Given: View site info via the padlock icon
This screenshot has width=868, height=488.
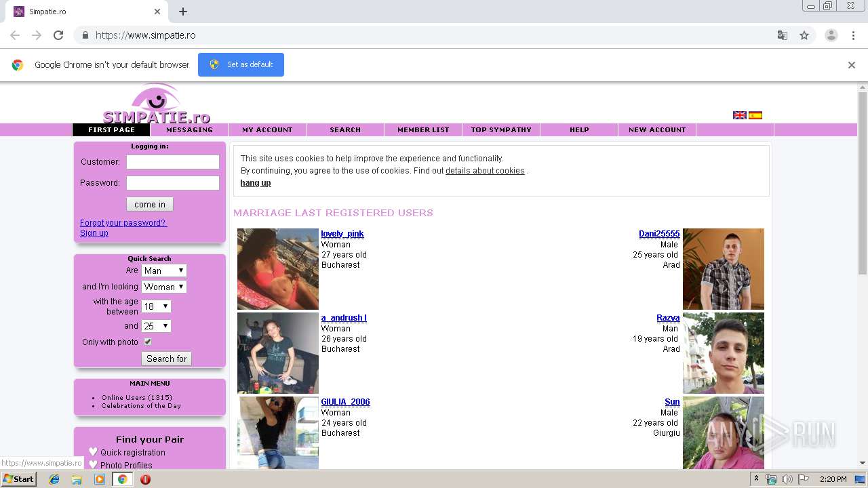Looking at the screenshot, I should (85, 35).
